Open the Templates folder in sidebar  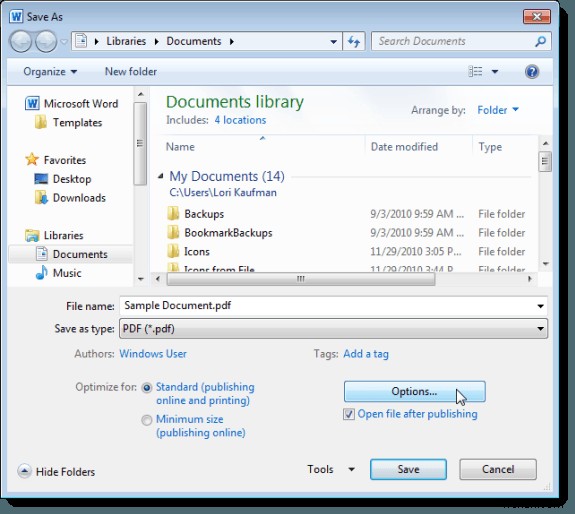pyautogui.click(x=69, y=122)
